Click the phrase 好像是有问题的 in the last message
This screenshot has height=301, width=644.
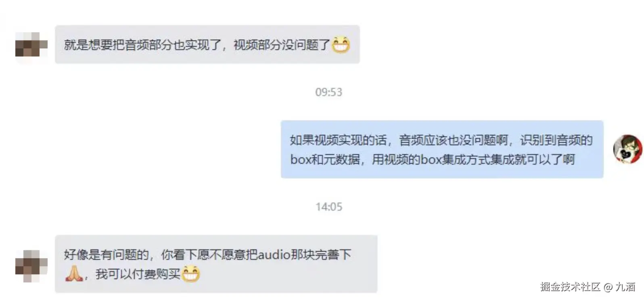pos(106,255)
